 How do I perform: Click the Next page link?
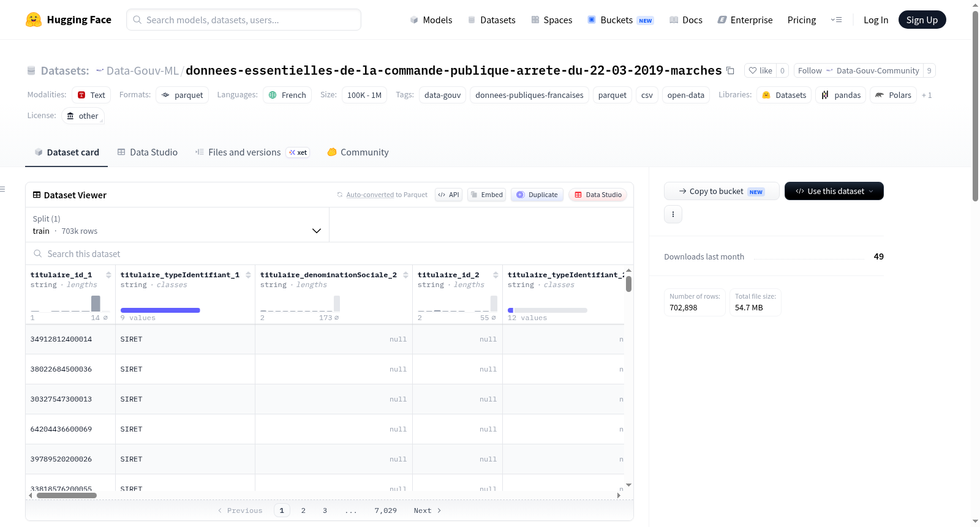[x=428, y=510]
